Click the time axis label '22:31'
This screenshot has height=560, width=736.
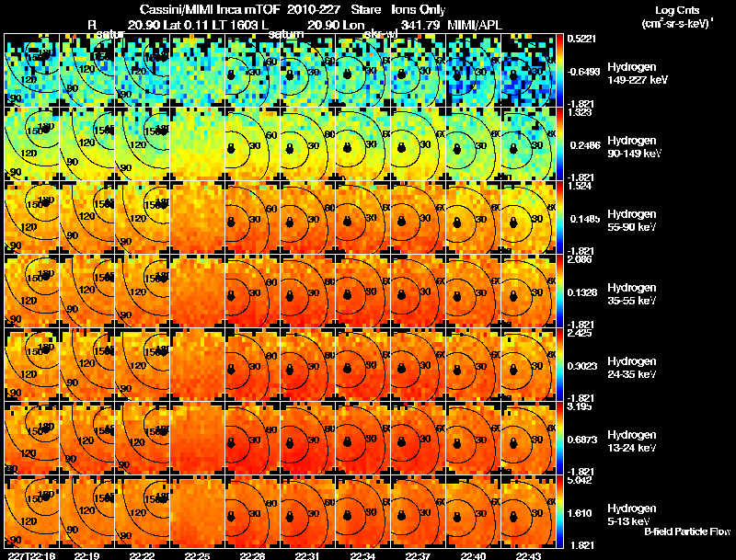point(308,555)
